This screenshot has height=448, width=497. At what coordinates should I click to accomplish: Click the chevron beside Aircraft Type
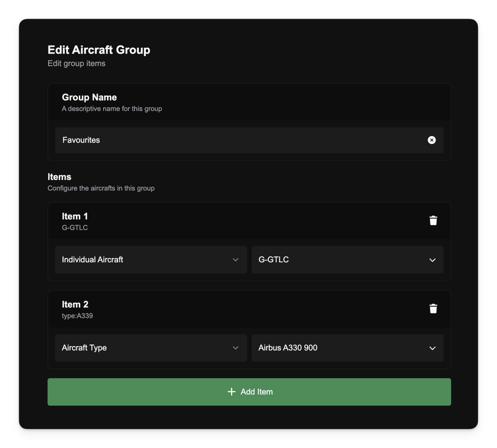[x=236, y=348]
